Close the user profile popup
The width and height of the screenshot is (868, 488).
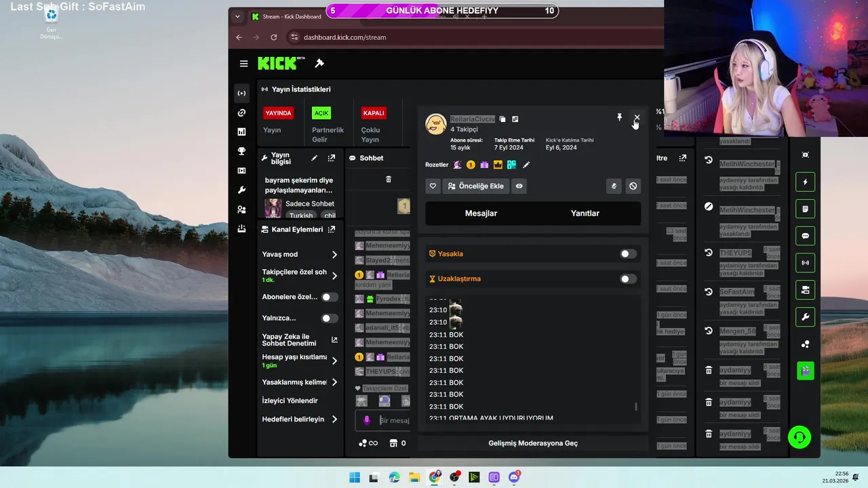(x=637, y=118)
